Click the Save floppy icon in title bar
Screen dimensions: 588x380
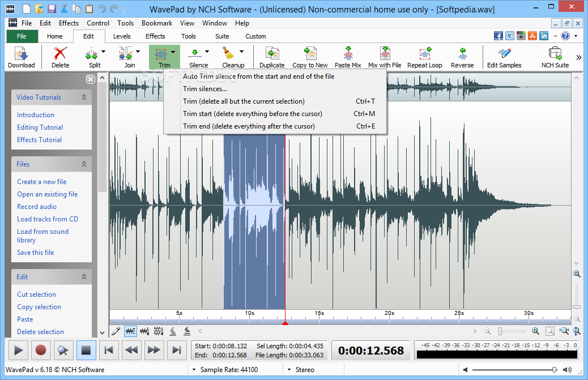pos(52,8)
